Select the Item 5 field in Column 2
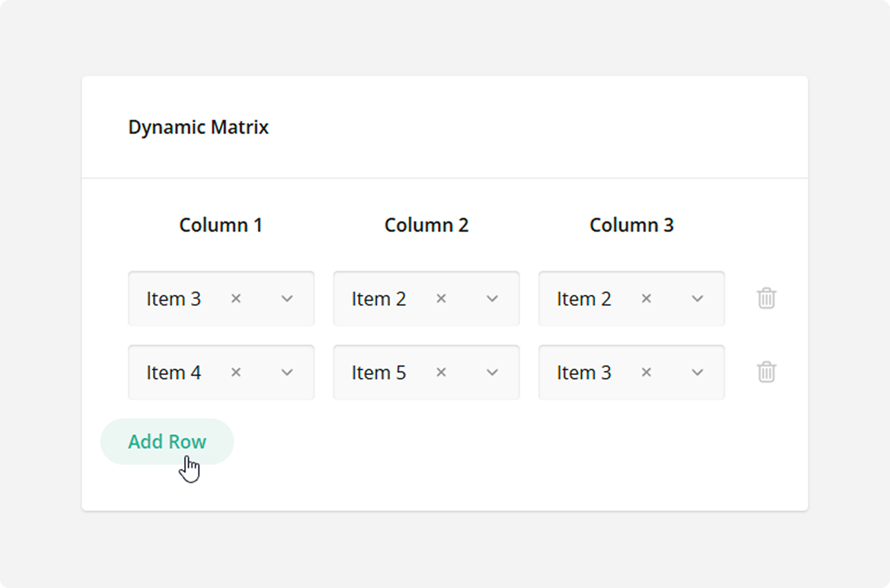This screenshot has width=890, height=588. 379,372
